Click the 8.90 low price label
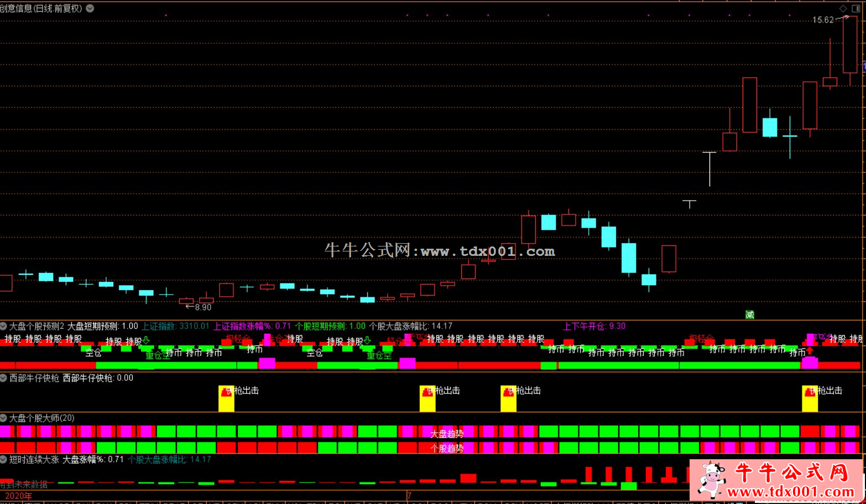 point(203,307)
